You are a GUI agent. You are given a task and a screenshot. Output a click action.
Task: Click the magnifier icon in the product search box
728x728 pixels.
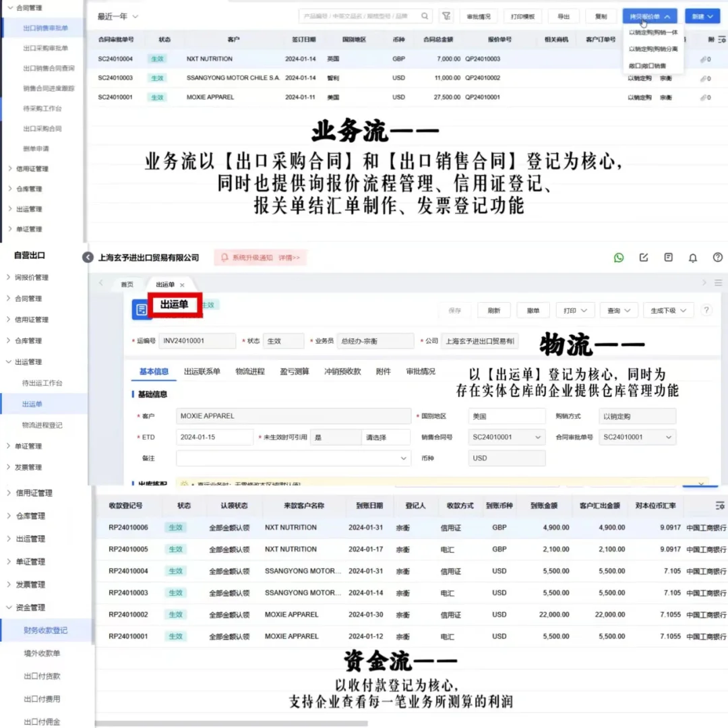[423, 15]
